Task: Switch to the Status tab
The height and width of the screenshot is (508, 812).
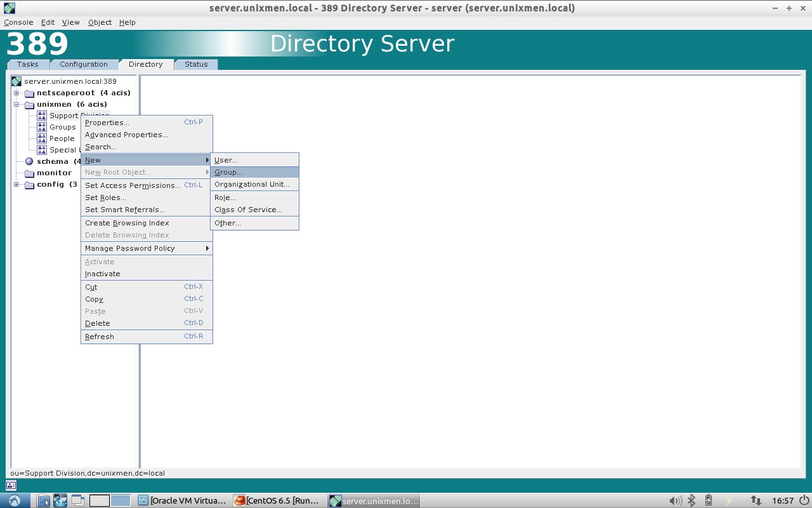Action: [196, 64]
